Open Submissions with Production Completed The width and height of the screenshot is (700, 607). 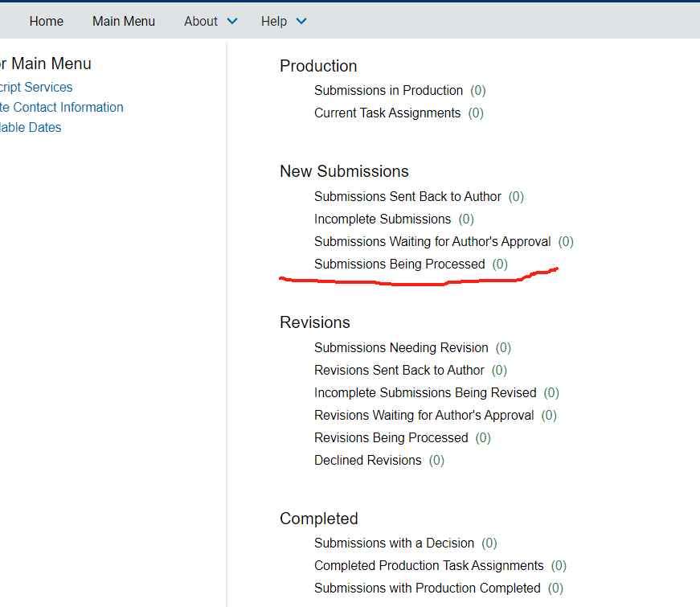428,589
